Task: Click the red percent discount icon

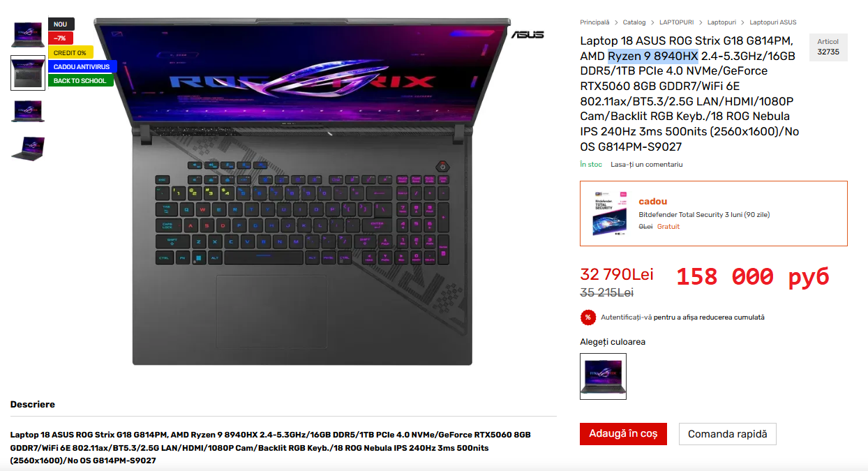Action: click(x=588, y=317)
